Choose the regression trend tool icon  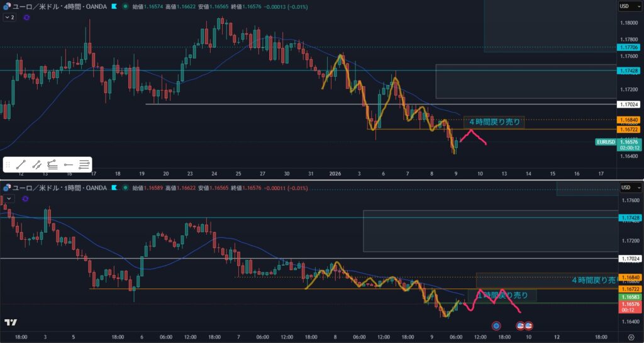pyautogui.click(x=53, y=165)
